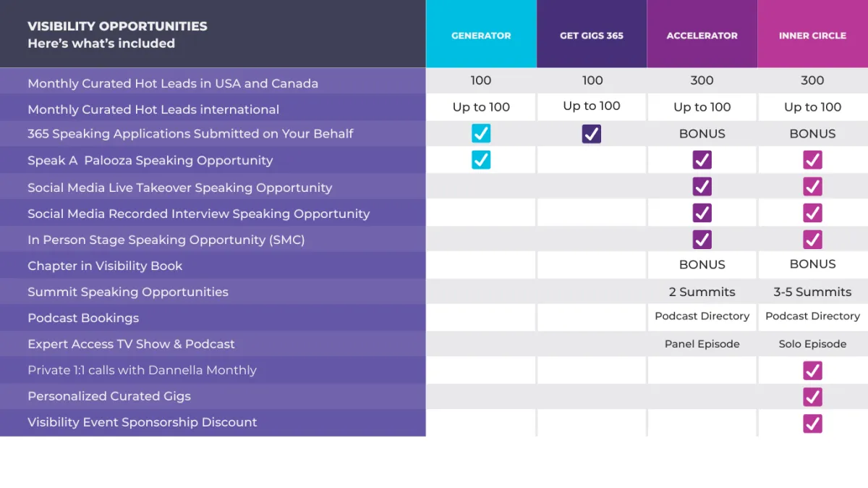Click the Generator plan column header
Image resolution: width=868 pixels, height=488 pixels.
point(481,34)
